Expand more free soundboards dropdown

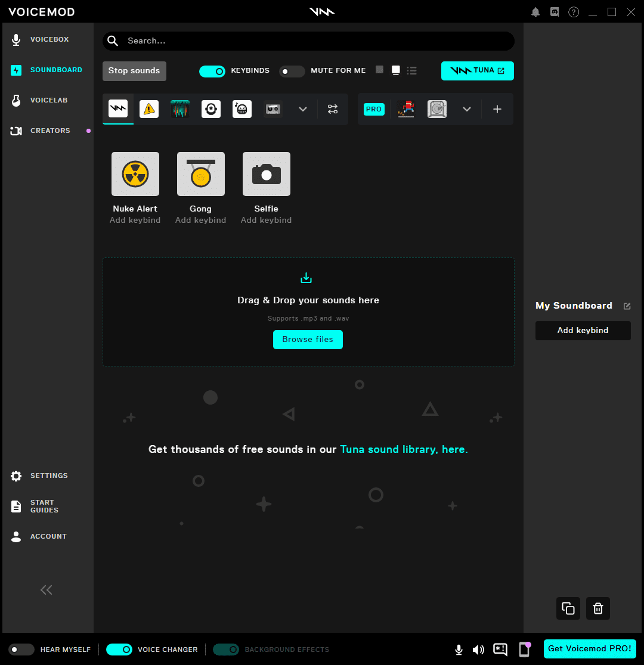point(303,110)
